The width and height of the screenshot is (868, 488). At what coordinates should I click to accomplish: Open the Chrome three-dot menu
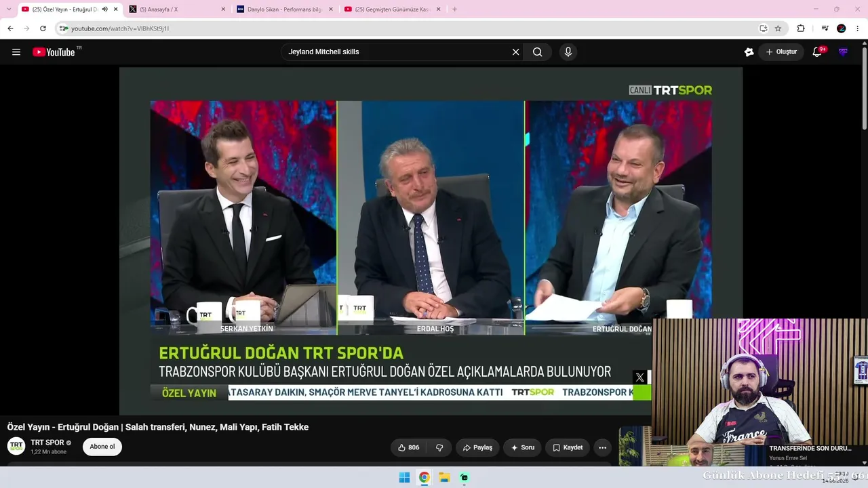[x=858, y=28]
